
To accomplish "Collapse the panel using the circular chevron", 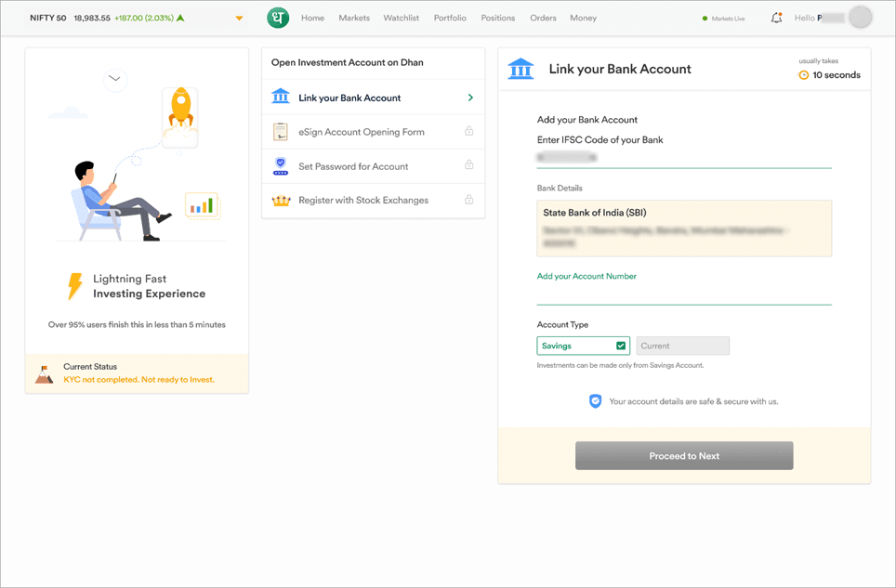I will click(x=115, y=79).
